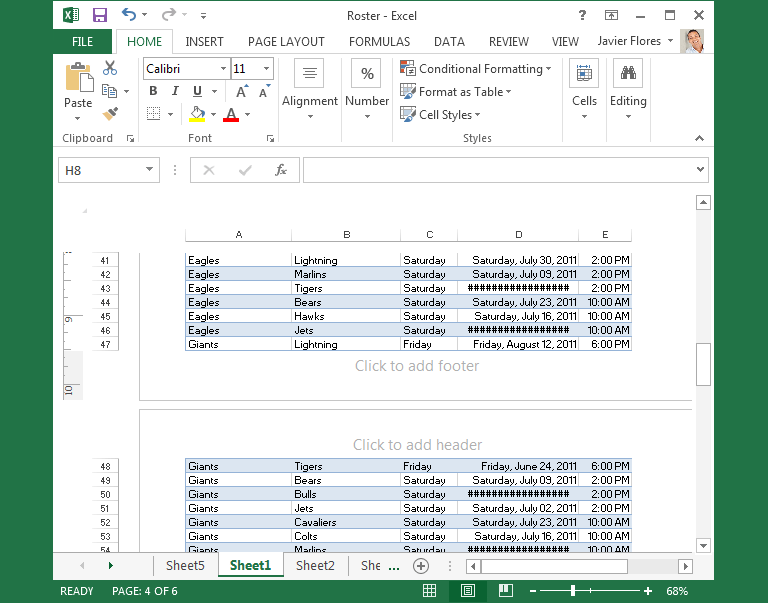Screen dimensions: 768x603
Task: Open the font name Calibri dropdown
Action: (223, 69)
